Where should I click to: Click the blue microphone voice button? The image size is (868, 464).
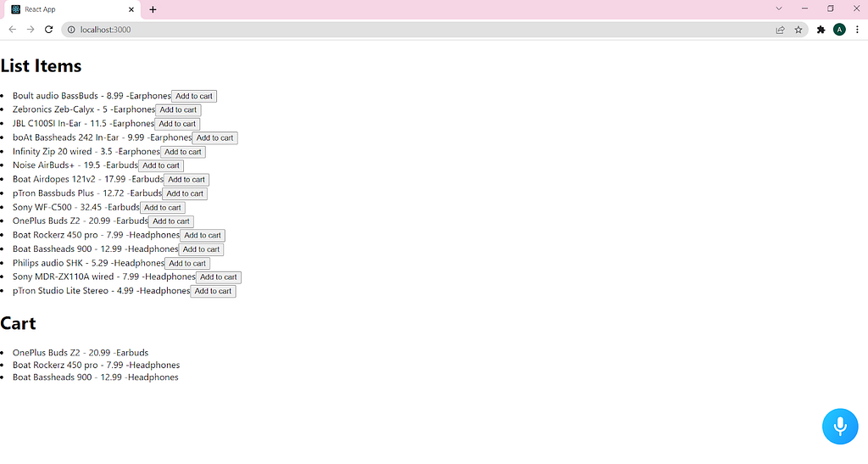pyautogui.click(x=840, y=427)
